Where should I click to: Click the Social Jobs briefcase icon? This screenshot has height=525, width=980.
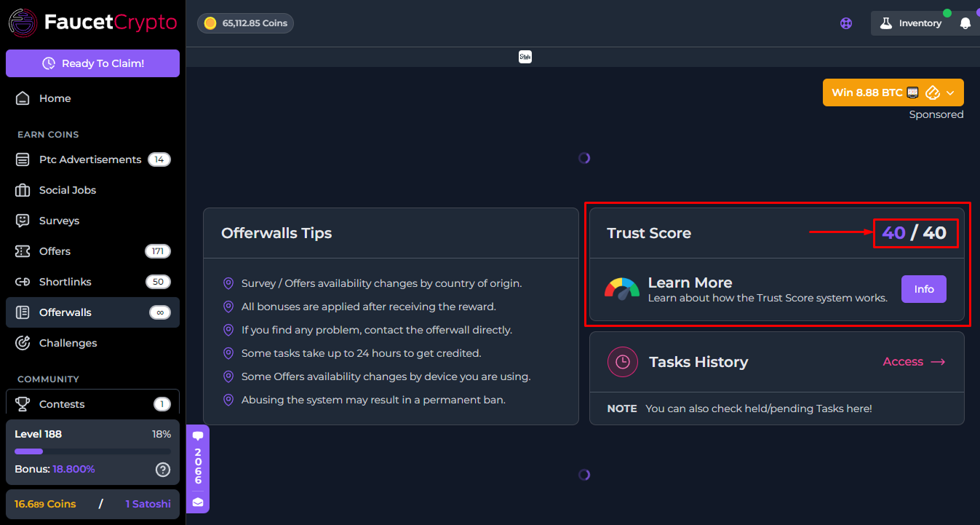coord(23,190)
